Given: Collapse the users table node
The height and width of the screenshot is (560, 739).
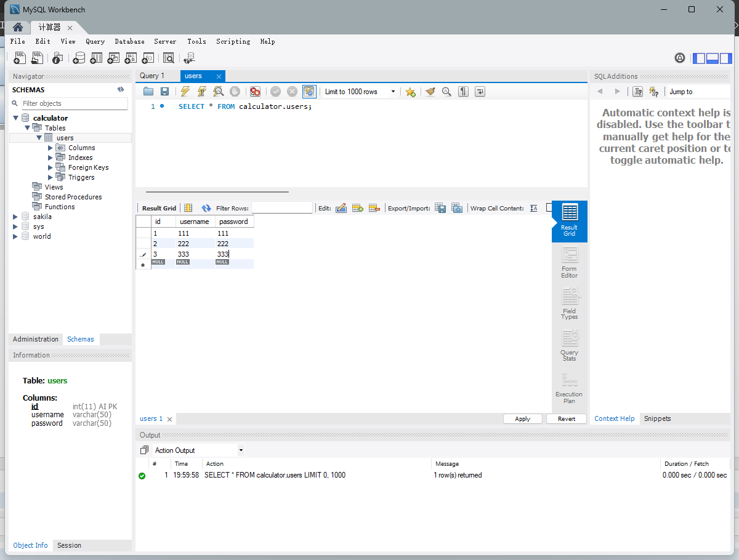Looking at the screenshot, I should 39,138.
